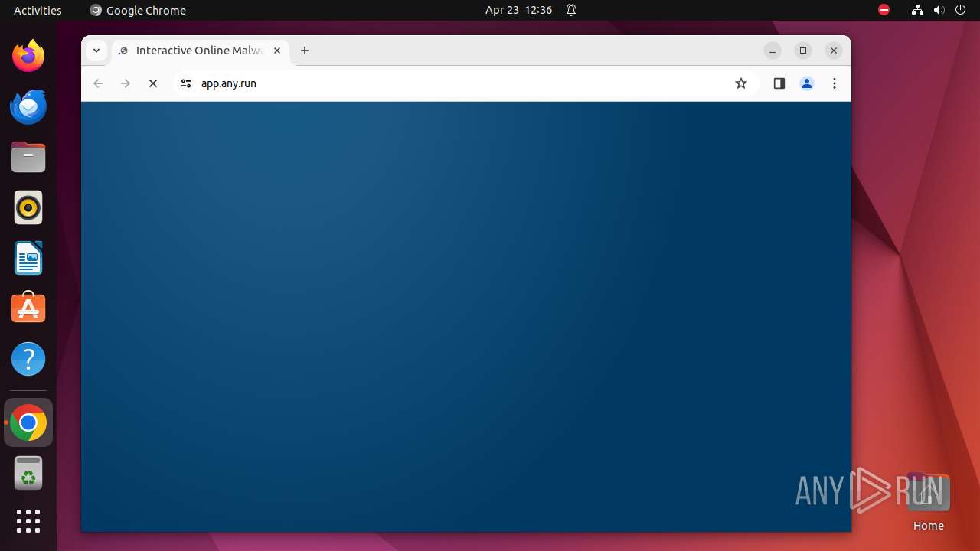Open Ubuntu Software store icon
980x551 pixels.
pos(28,308)
